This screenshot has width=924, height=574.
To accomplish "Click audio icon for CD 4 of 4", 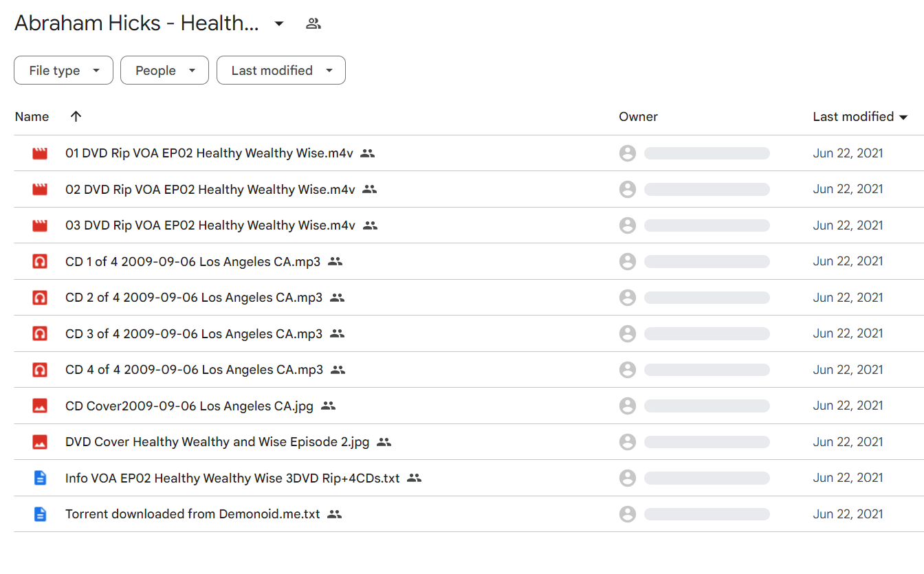I will 40,370.
